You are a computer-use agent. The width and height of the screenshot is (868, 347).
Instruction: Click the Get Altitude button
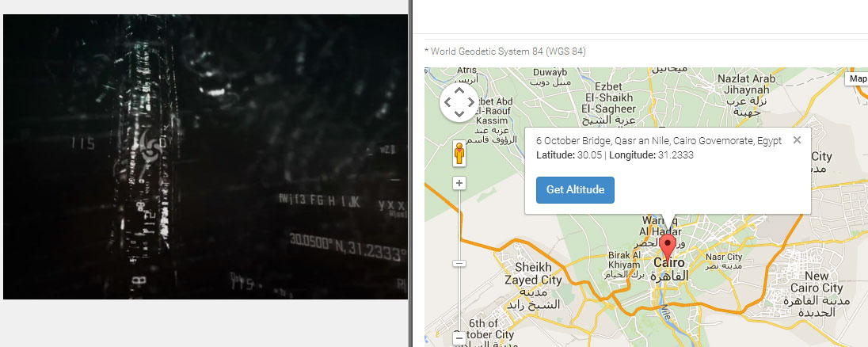pyautogui.click(x=575, y=190)
